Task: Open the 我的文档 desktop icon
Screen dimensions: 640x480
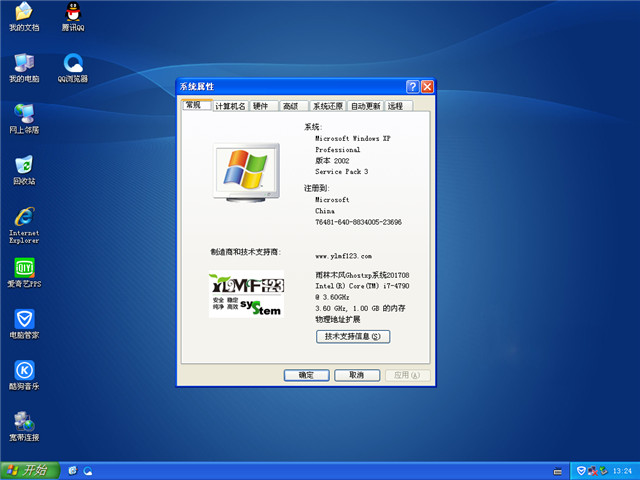Action: point(24,16)
